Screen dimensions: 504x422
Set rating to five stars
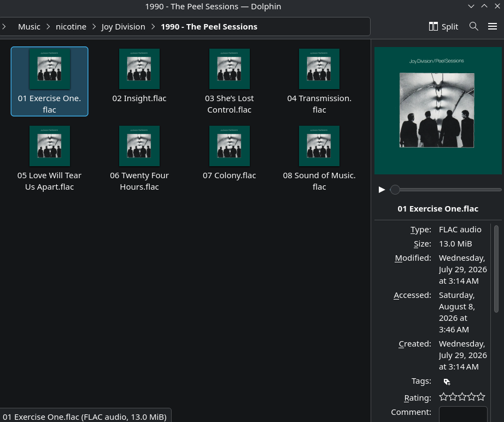click(481, 397)
